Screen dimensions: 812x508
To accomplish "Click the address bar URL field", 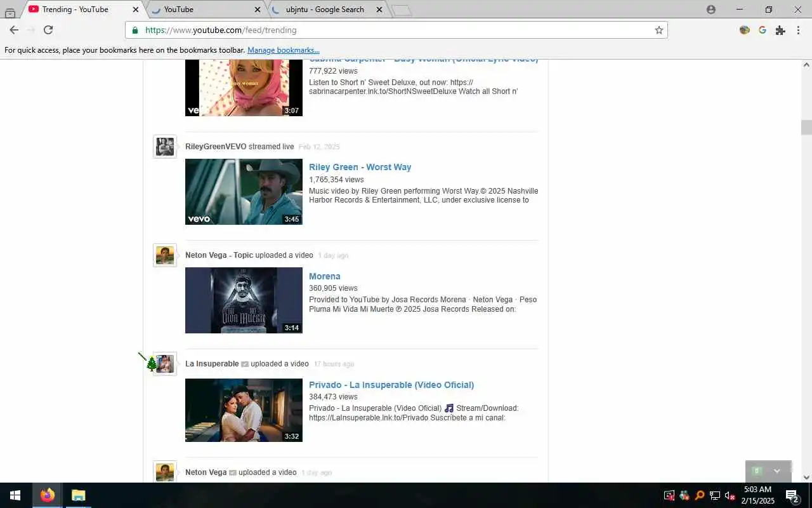I will point(396,30).
